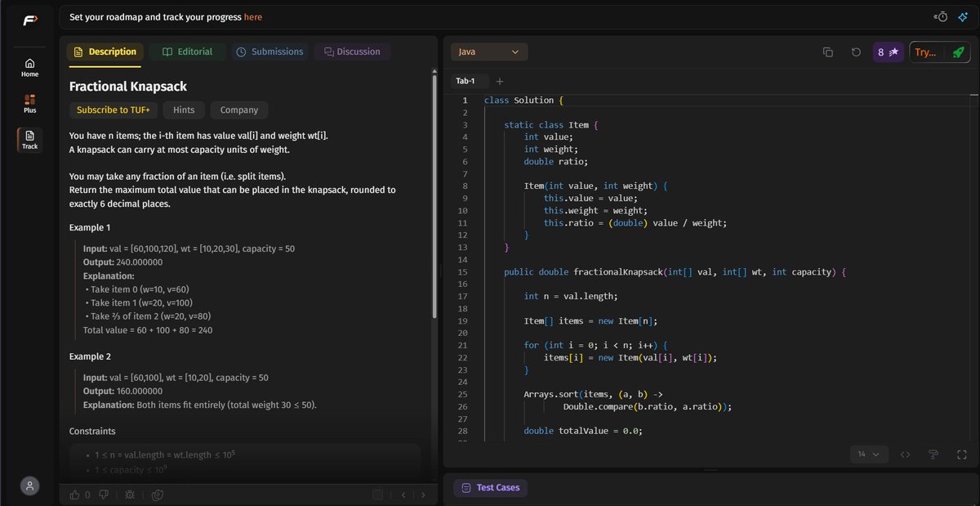This screenshot has width=980, height=506.
Task: Enter fullscreen editor mode
Action: click(x=962, y=455)
